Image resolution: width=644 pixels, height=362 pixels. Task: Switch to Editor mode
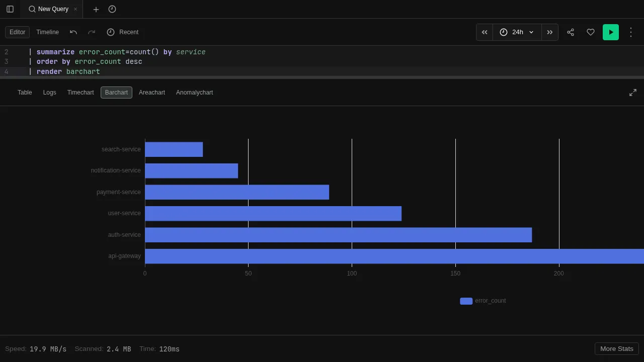point(17,32)
